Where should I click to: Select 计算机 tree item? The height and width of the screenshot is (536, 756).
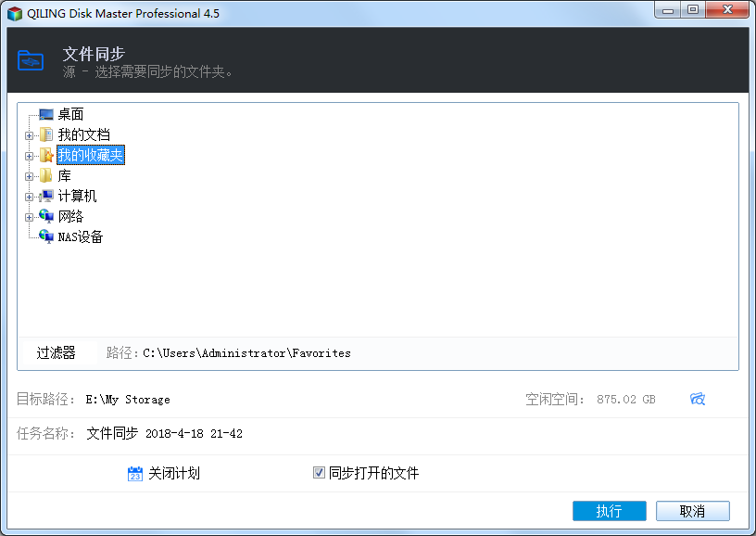coord(77,196)
